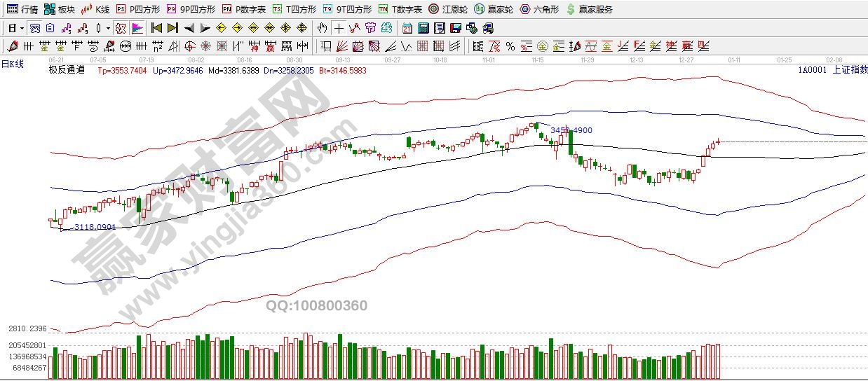Open the P四方形 tool
The image size is (868, 381).
(x=138, y=9)
